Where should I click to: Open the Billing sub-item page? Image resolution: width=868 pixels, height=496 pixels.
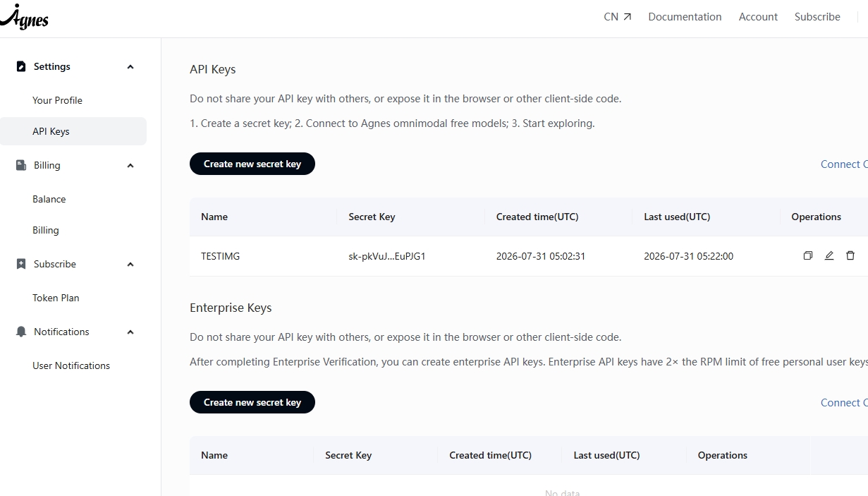tap(45, 230)
